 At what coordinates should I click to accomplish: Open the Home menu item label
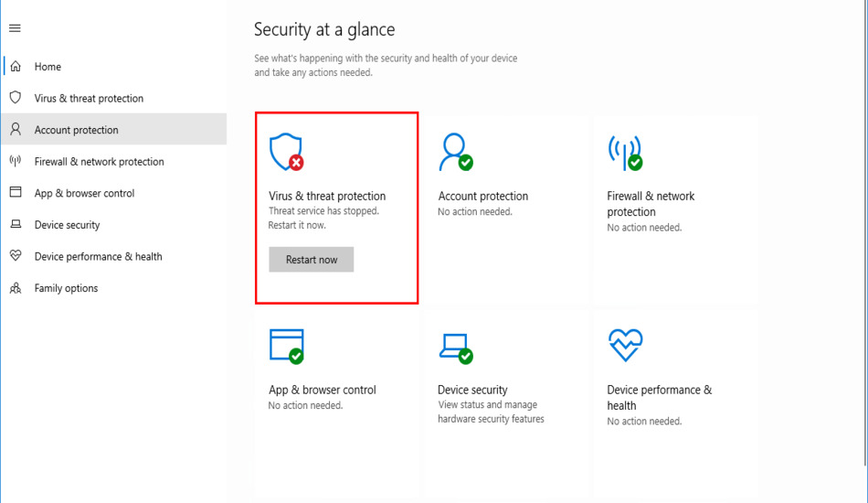48,67
